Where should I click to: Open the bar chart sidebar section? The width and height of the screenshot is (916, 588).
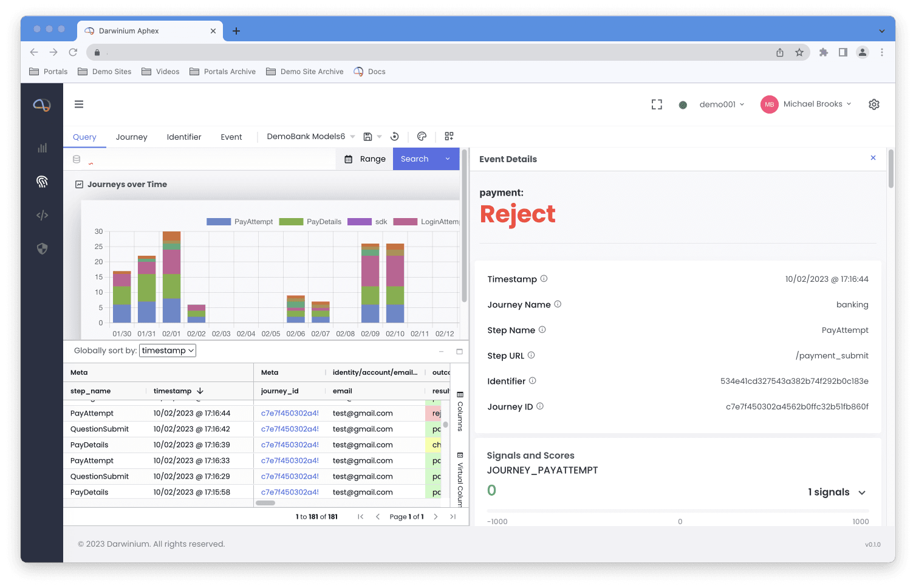pos(42,148)
